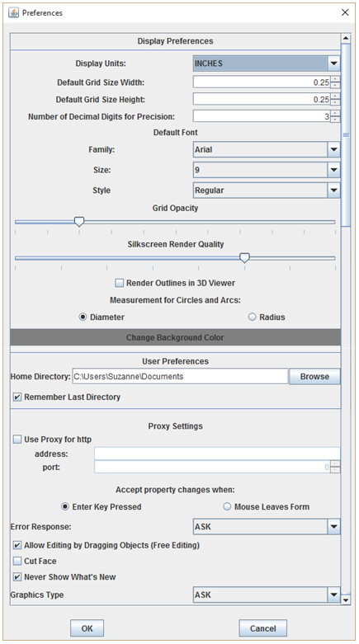Decrease decimal digits for precision

point(336,120)
